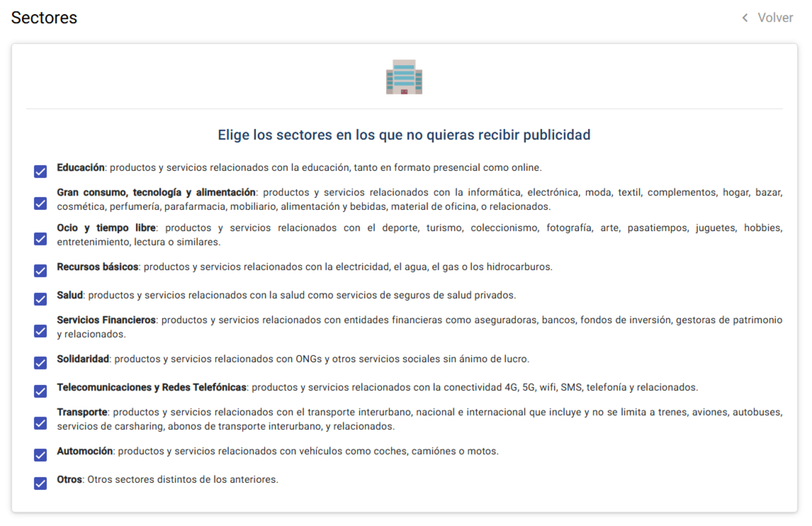The height and width of the screenshot is (526, 812).
Task: Go back using the Volver link
Action: pyautogui.click(x=775, y=18)
